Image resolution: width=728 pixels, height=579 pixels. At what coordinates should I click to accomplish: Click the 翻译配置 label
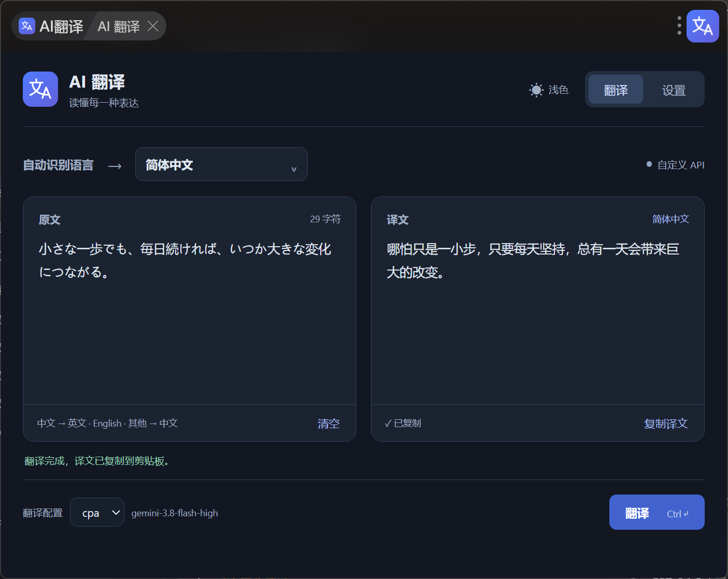click(x=42, y=513)
